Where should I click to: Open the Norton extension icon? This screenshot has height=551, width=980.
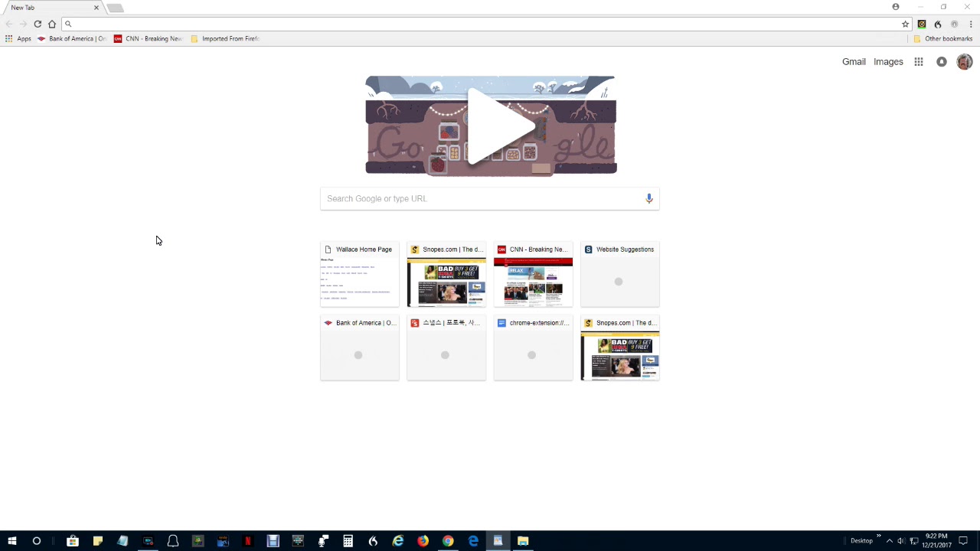pyautogui.click(x=922, y=24)
